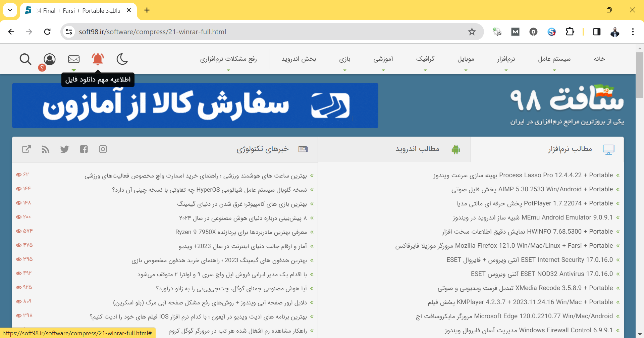This screenshot has width=644, height=338.
Task: Open the tab search dropdown chevron
Action: click(10, 10)
